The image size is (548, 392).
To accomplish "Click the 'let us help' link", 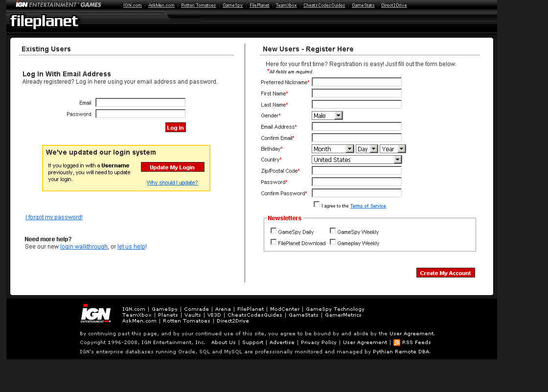I will click(131, 247).
